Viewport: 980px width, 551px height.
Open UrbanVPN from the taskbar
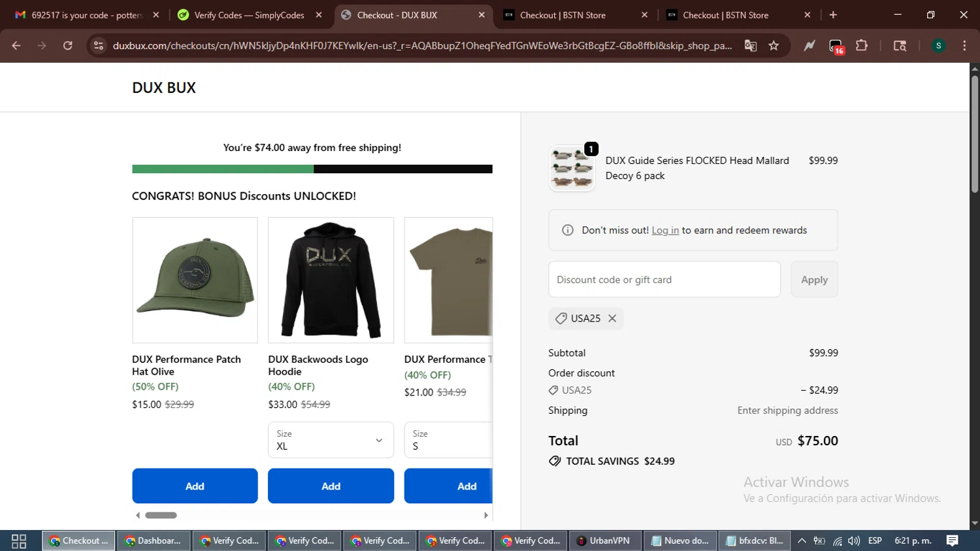(x=604, y=541)
